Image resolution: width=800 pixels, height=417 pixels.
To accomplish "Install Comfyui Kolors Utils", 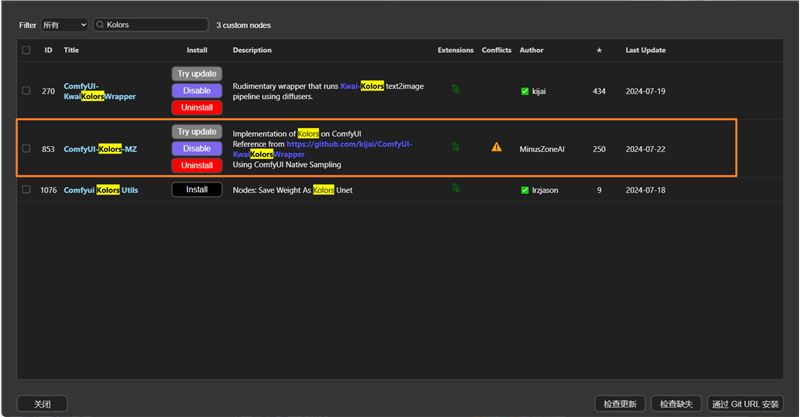I will [x=197, y=189].
